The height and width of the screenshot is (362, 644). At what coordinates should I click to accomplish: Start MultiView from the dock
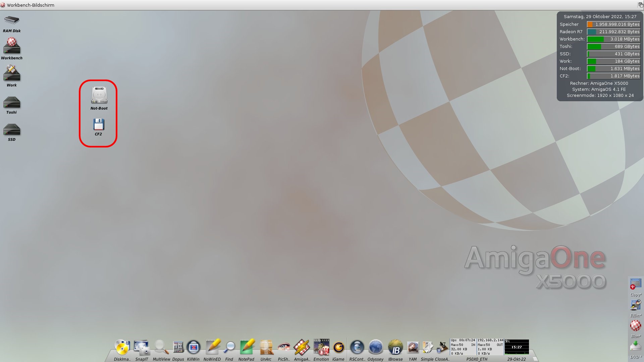(x=161, y=347)
